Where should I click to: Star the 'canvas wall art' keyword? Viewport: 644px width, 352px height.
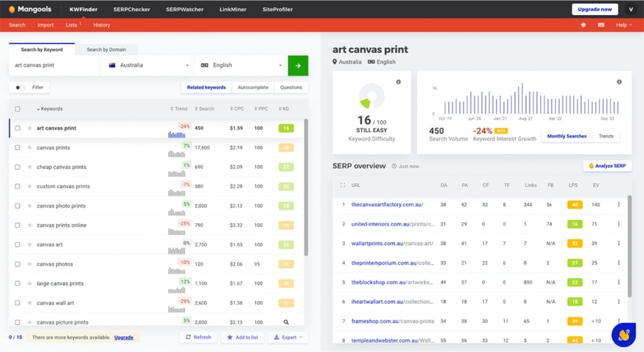pos(30,303)
